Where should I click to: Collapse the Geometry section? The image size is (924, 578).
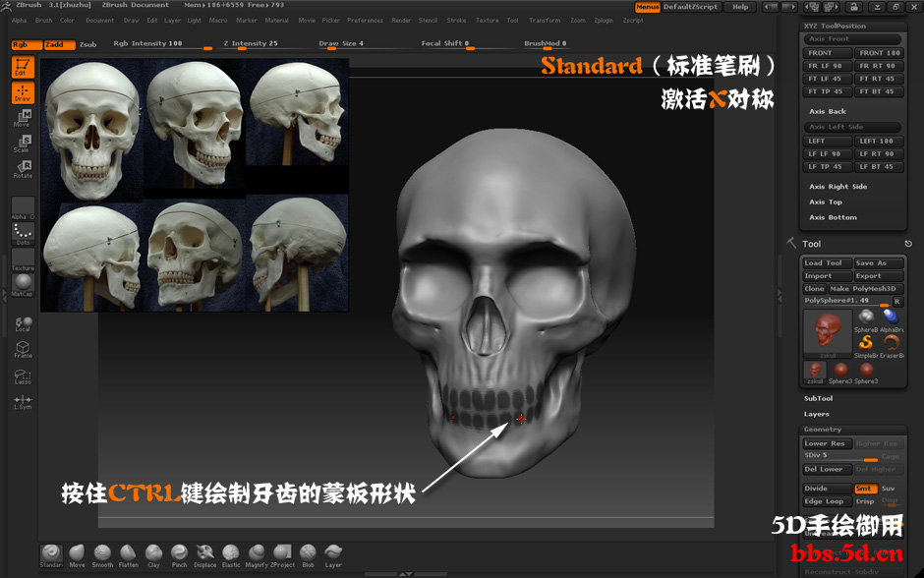click(823, 430)
